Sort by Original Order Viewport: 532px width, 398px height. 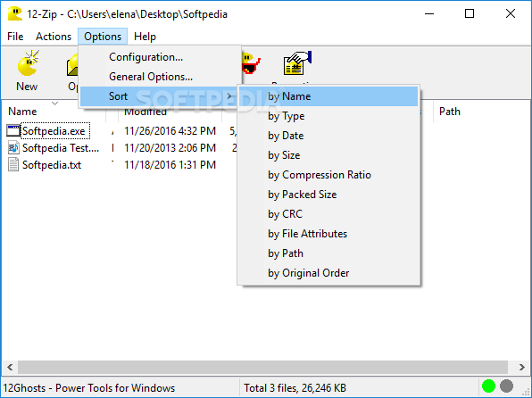pos(328,273)
